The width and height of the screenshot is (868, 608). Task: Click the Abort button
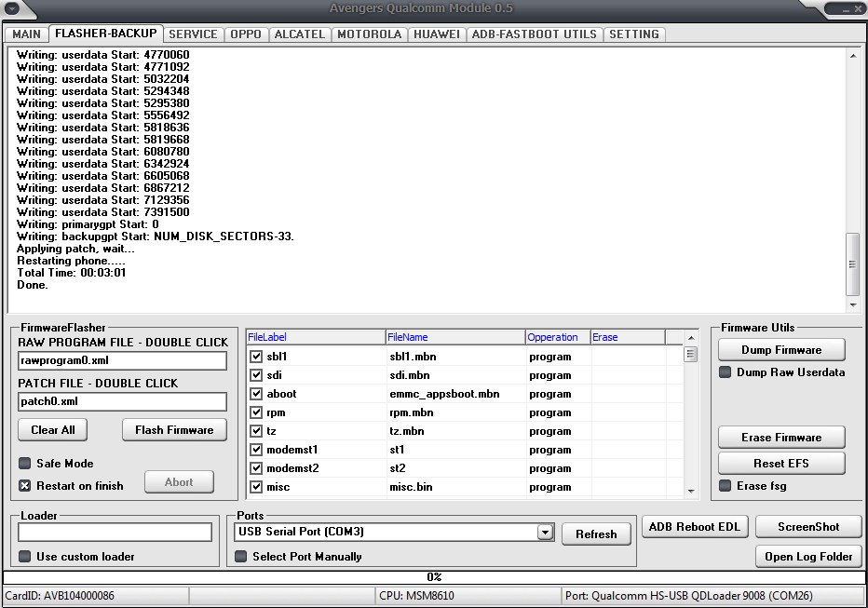click(179, 482)
